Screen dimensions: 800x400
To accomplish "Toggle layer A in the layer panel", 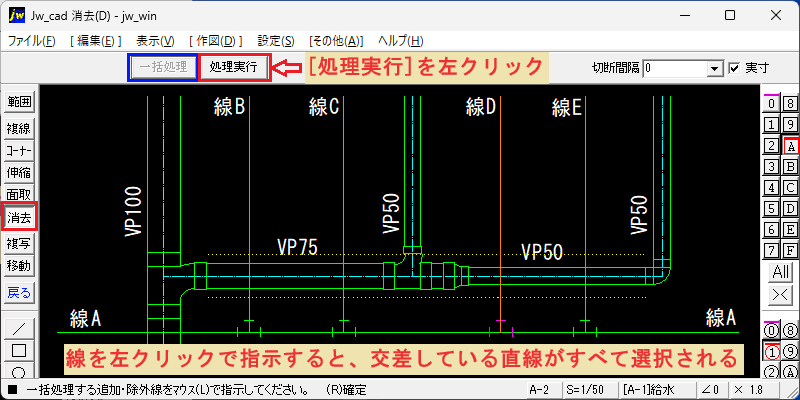I will coord(790,146).
